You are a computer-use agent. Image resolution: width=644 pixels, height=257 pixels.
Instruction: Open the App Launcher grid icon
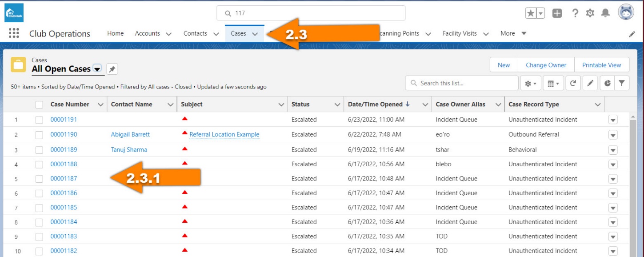coord(14,34)
